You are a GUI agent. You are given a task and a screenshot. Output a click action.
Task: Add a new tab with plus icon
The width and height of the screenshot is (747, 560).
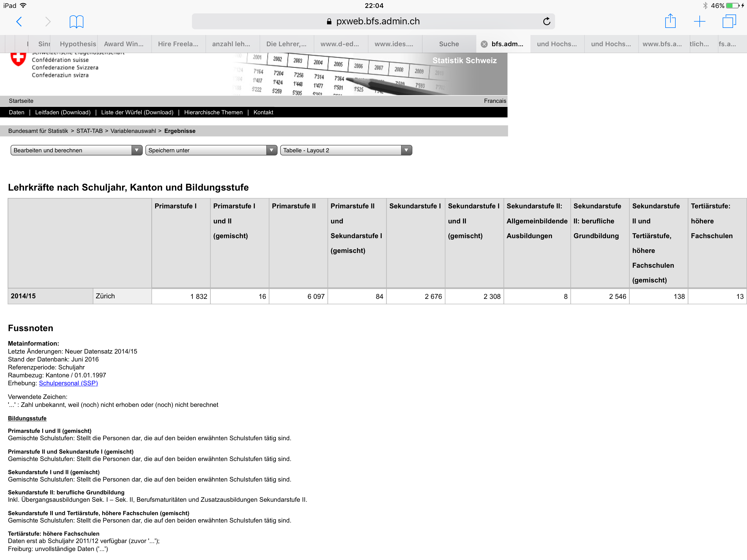coord(699,22)
